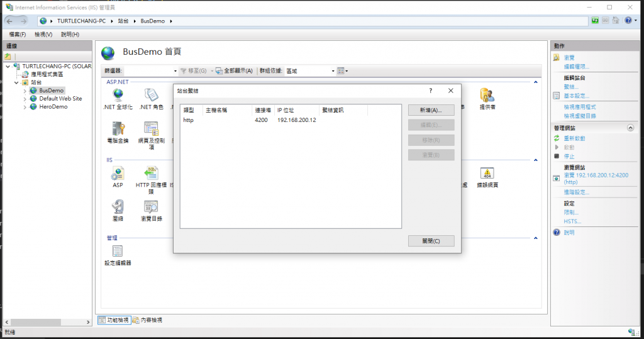Click the 檢視虛擬目錄 link
This screenshot has width=644, height=339.
pos(579,116)
